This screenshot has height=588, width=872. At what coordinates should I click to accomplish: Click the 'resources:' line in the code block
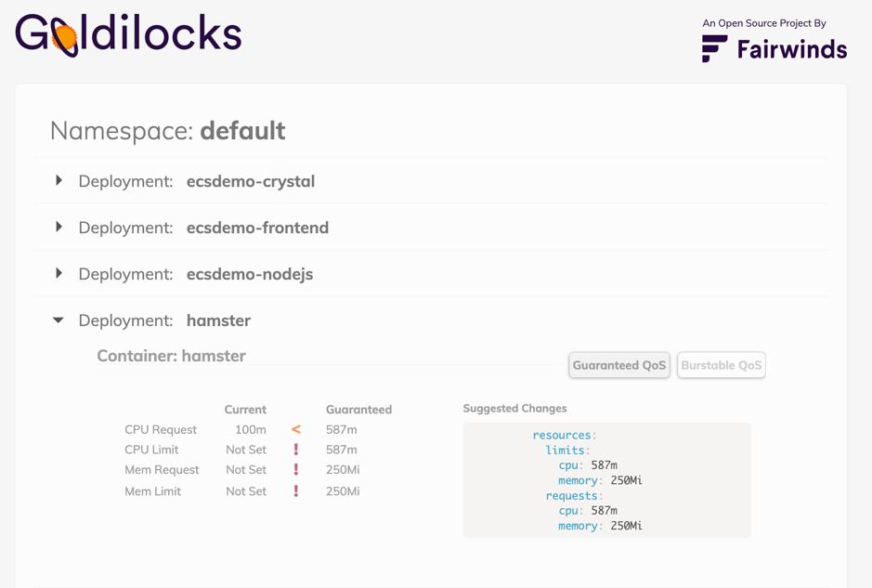click(x=565, y=435)
